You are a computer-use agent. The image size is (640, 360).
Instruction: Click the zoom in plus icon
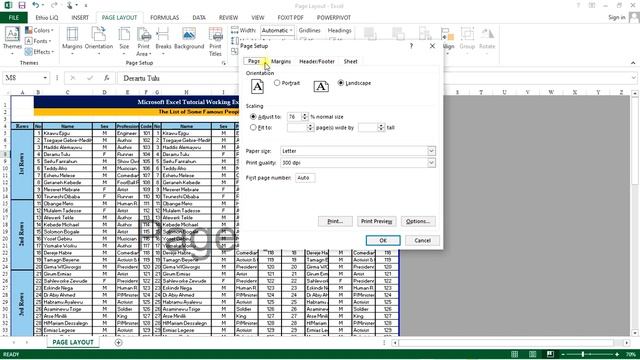617,354
